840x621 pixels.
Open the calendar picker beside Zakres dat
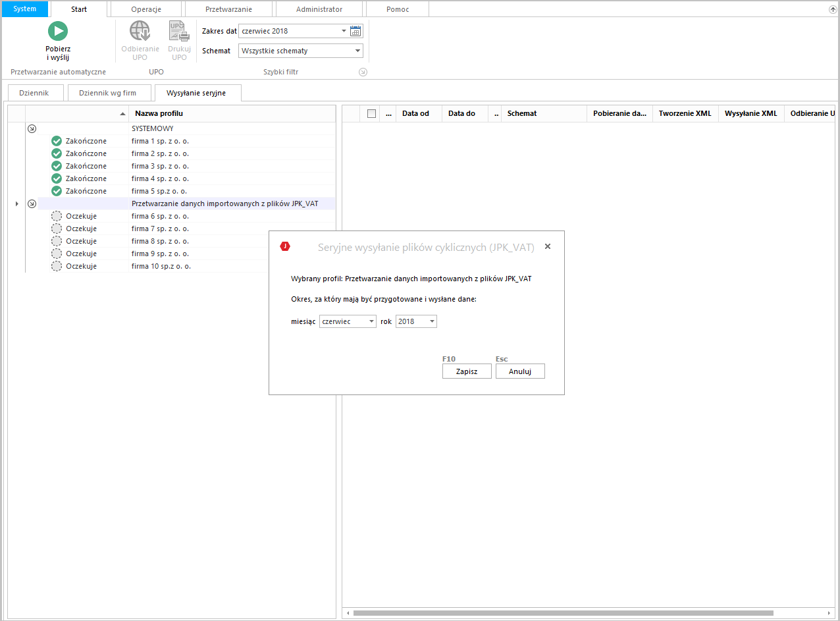355,31
